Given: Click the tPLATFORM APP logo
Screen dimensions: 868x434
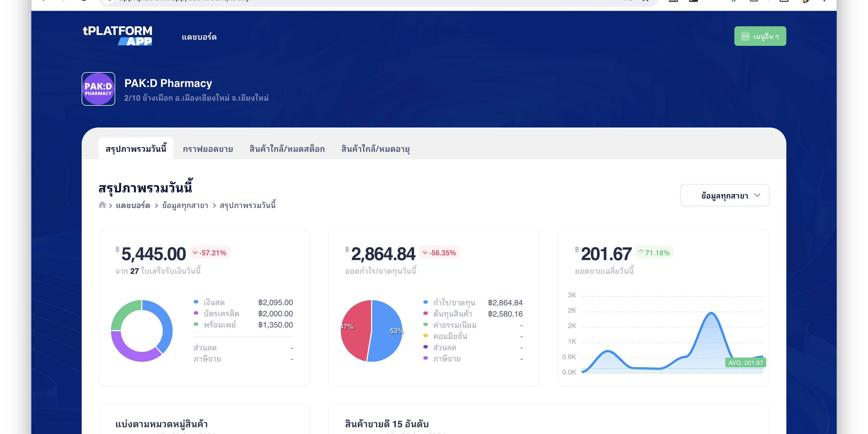Looking at the screenshot, I should [117, 36].
